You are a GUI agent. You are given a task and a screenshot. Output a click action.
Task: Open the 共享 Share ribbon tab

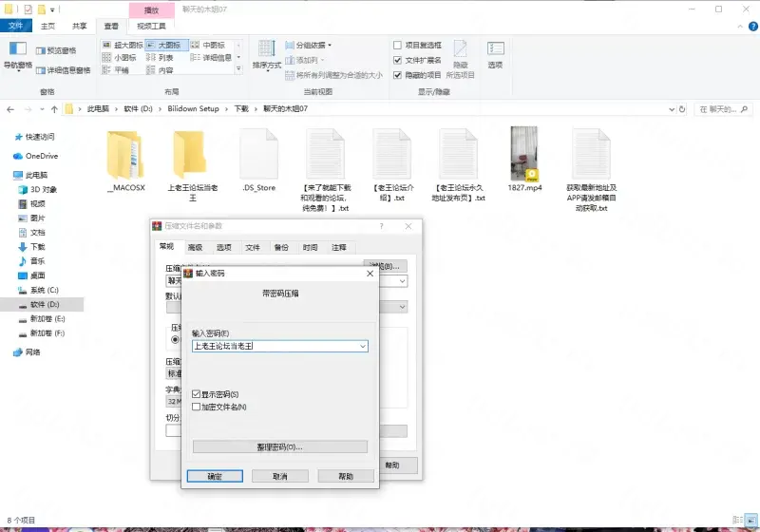[80, 26]
